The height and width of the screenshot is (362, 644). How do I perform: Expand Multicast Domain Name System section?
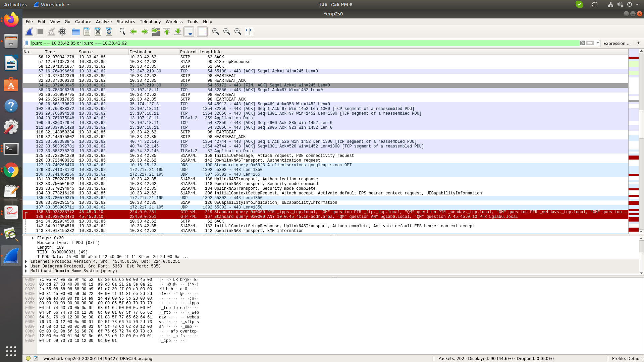(26, 271)
